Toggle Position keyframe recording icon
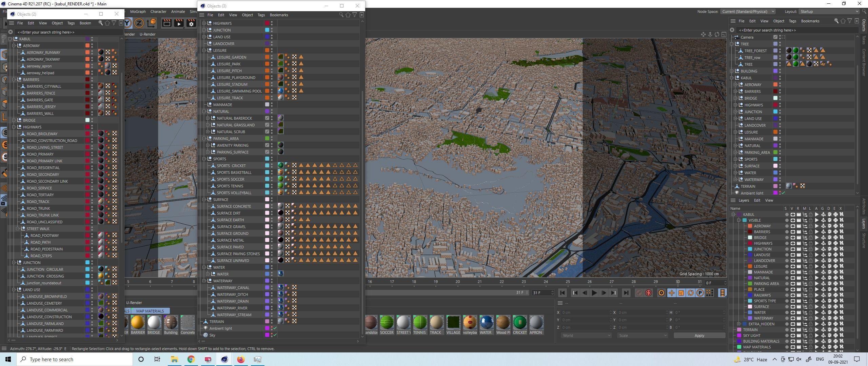The width and height of the screenshot is (868, 366). point(671,293)
